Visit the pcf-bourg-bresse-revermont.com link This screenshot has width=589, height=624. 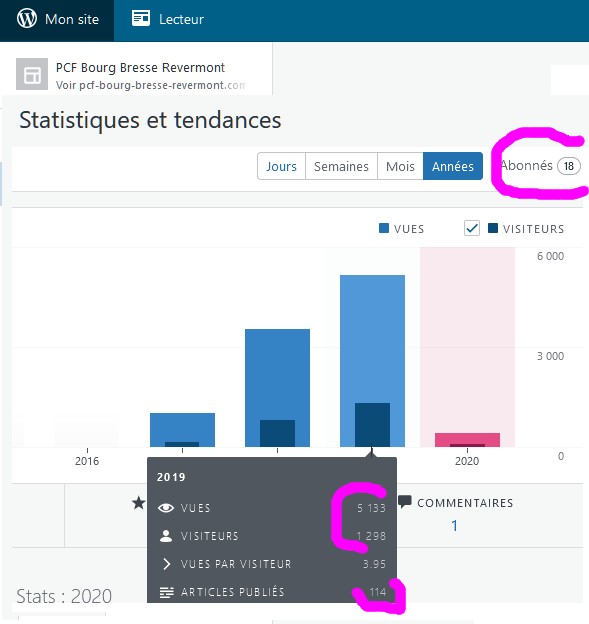click(x=151, y=85)
